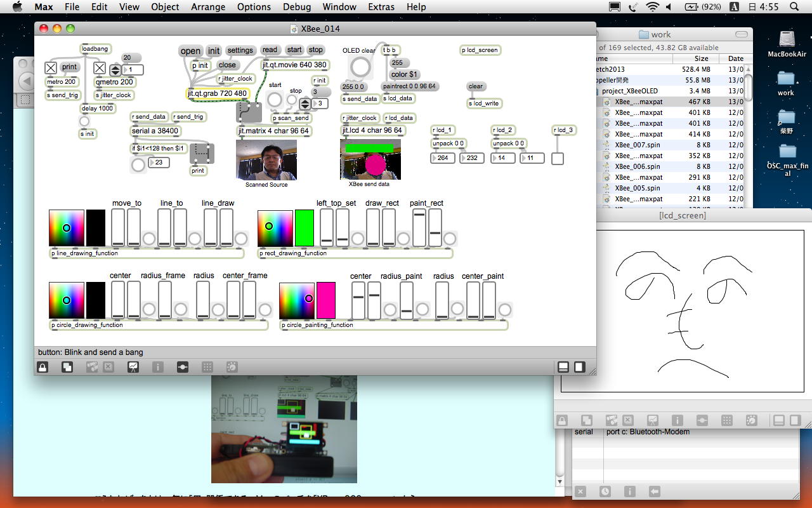The height and width of the screenshot is (508, 812).
Task: Open the Debug menu
Action: coord(297,7)
